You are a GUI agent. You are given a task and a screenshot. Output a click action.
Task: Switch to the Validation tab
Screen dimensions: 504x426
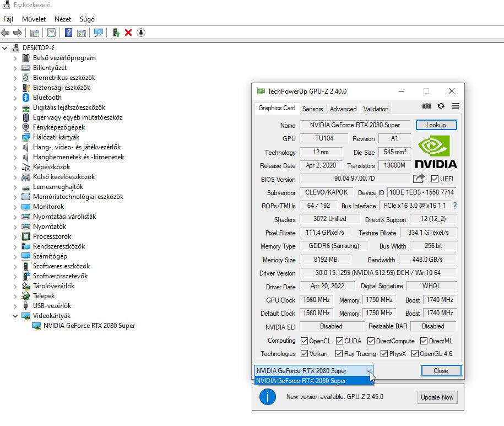tap(376, 109)
